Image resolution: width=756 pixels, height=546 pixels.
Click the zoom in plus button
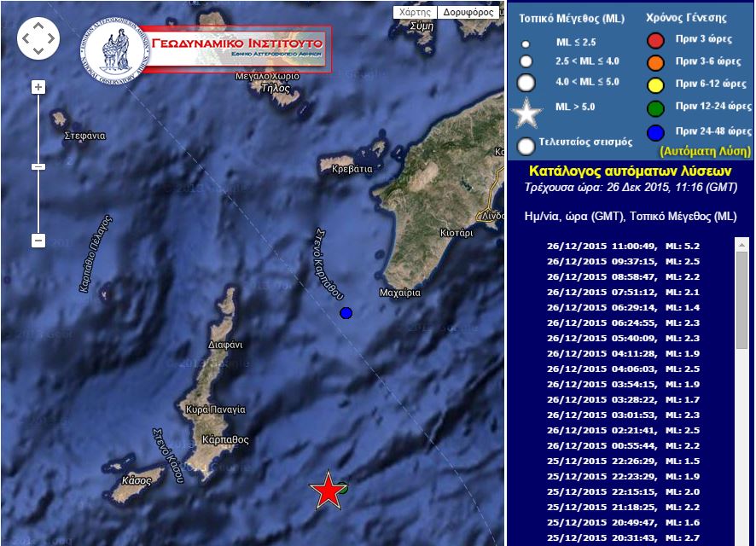pyautogui.click(x=38, y=87)
